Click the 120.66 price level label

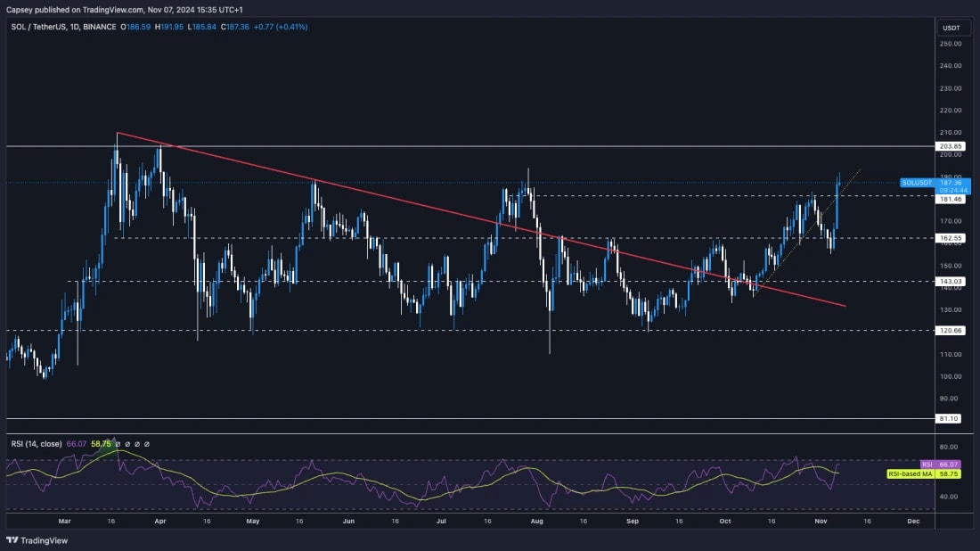pos(949,330)
